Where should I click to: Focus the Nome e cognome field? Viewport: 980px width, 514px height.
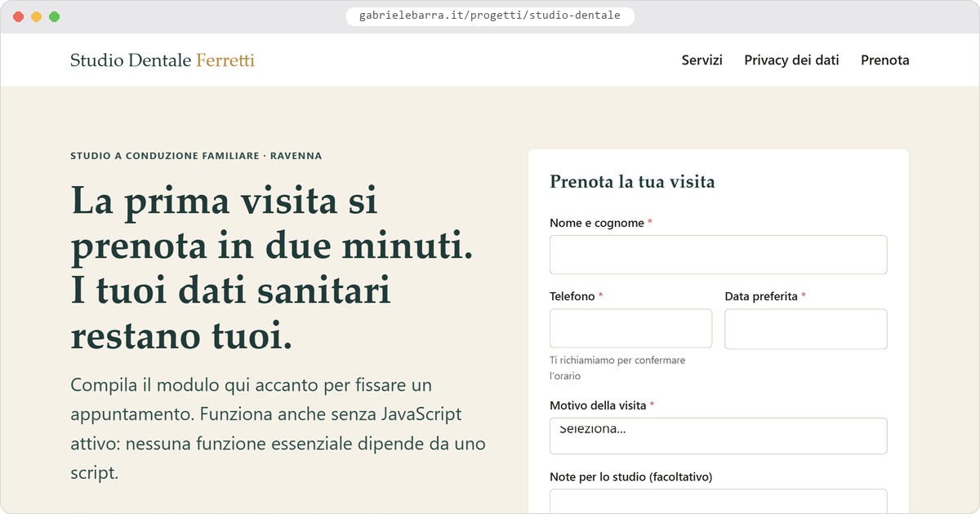pos(718,255)
